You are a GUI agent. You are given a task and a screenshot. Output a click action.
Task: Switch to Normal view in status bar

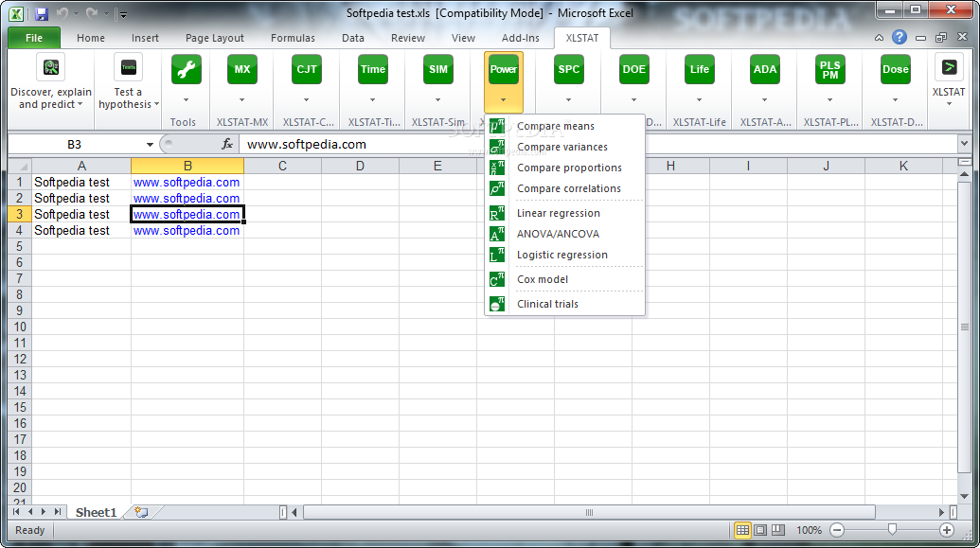742,530
